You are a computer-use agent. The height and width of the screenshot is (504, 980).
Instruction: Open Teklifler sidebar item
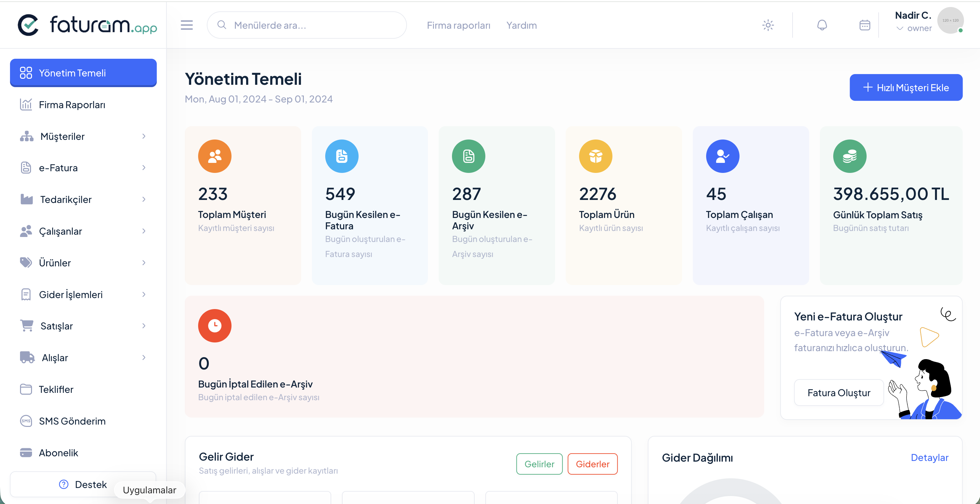coord(83,389)
